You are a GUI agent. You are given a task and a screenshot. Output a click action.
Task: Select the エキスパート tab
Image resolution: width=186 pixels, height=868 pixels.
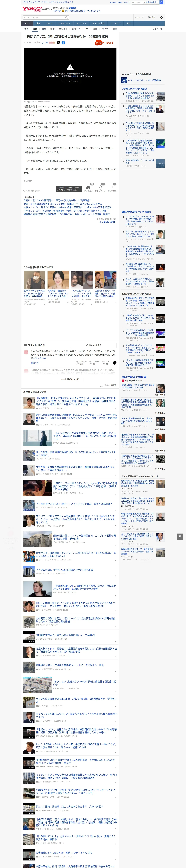(64, 24)
